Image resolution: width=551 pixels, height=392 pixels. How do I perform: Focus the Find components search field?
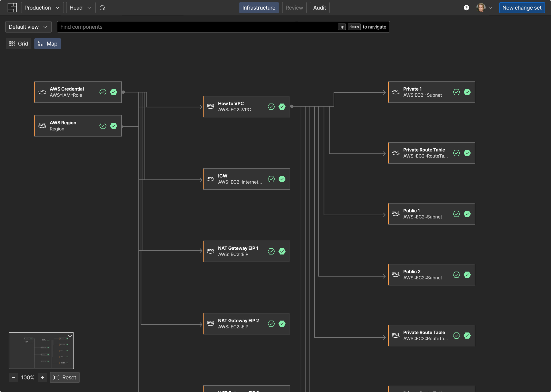pyautogui.click(x=223, y=27)
